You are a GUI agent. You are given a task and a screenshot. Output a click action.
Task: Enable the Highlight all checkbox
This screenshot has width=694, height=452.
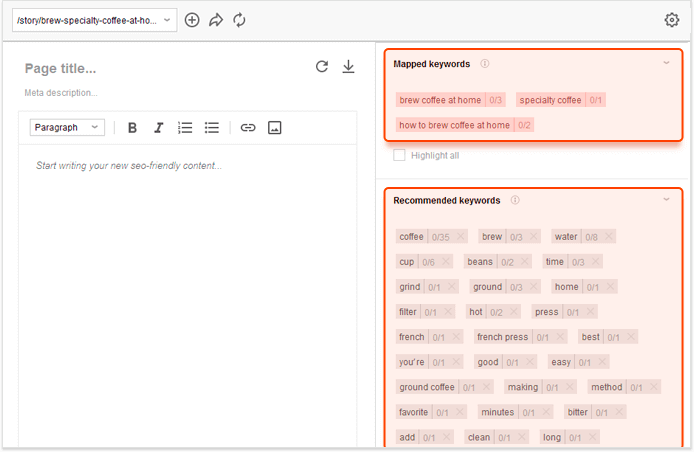pyautogui.click(x=399, y=155)
